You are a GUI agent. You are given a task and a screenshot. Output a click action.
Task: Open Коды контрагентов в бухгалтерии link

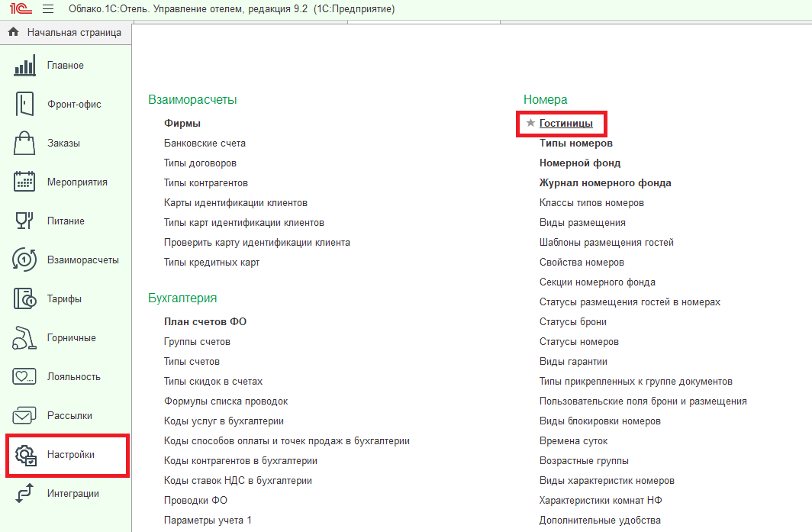point(240,461)
